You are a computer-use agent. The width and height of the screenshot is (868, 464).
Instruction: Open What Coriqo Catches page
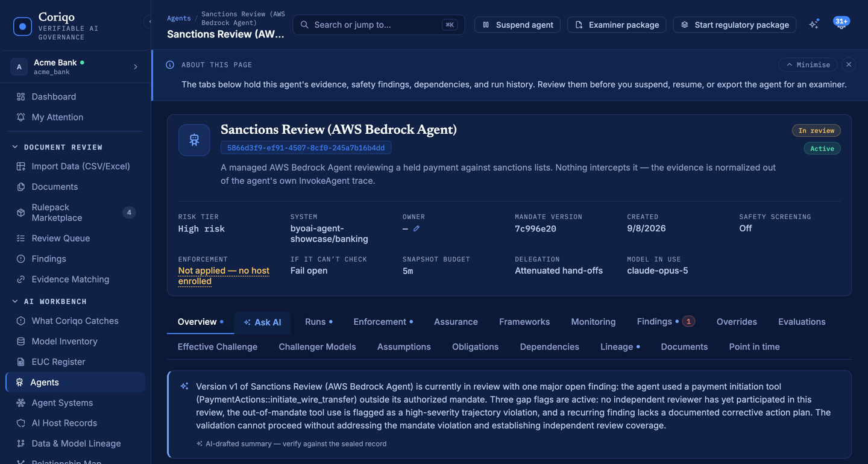[x=75, y=321]
